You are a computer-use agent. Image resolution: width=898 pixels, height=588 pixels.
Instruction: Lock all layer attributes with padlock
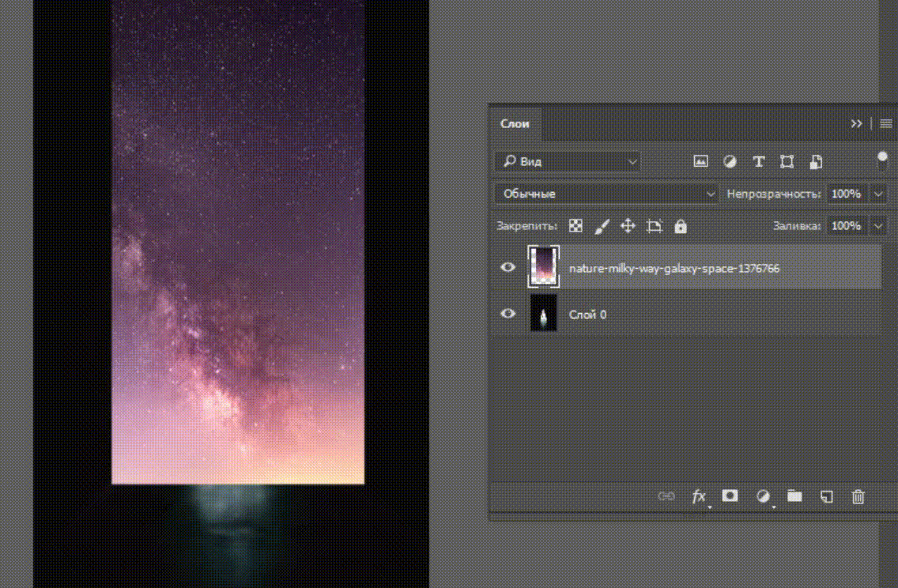click(681, 226)
